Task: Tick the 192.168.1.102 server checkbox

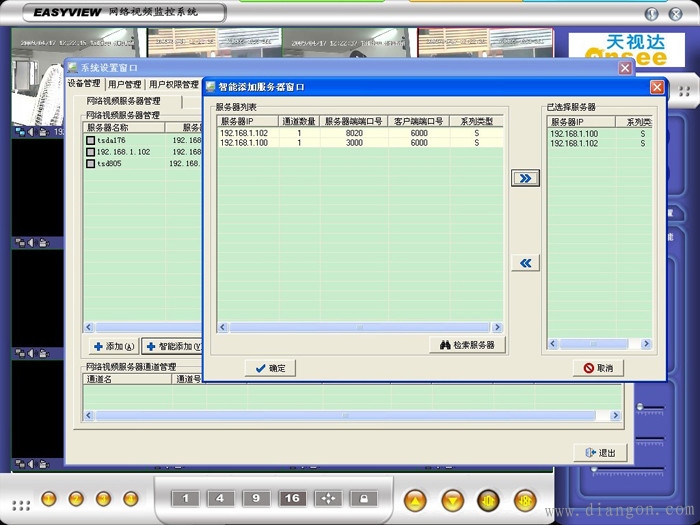Action: (90, 152)
